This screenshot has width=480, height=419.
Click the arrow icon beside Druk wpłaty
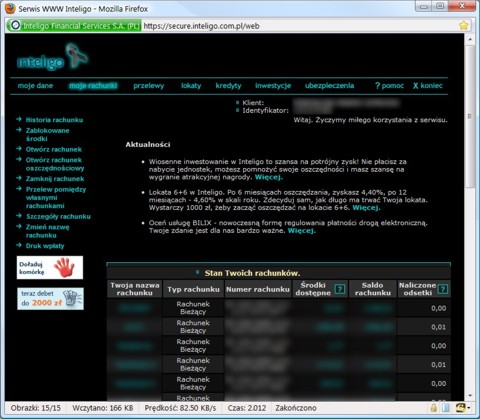(19, 245)
